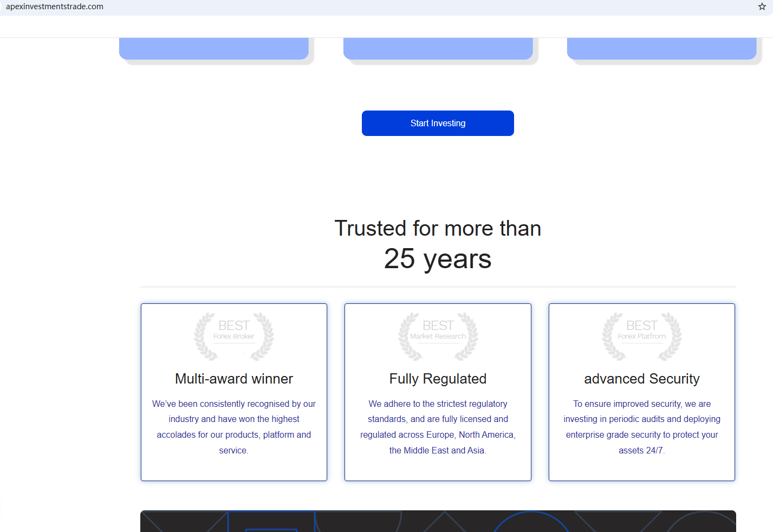Bookmark this page with the star icon
Viewport: 773px width, 532px height.
(x=762, y=7)
